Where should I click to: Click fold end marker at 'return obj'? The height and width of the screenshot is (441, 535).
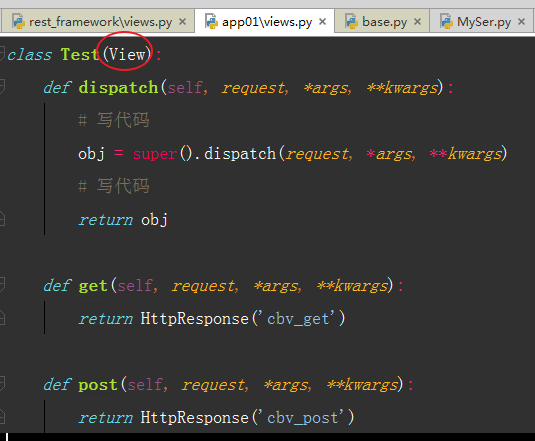(2, 219)
